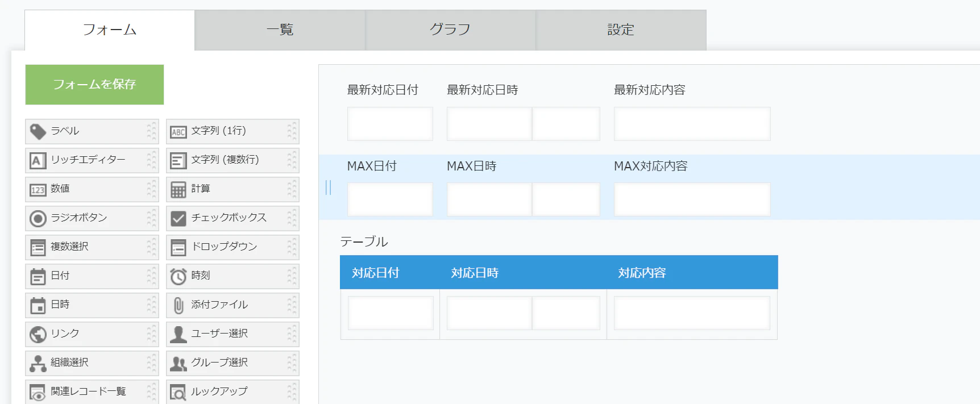The image size is (980, 404).
Task: Select the 最新対応日時 field box
Action: pyautogui.click(x=523, y=124)
